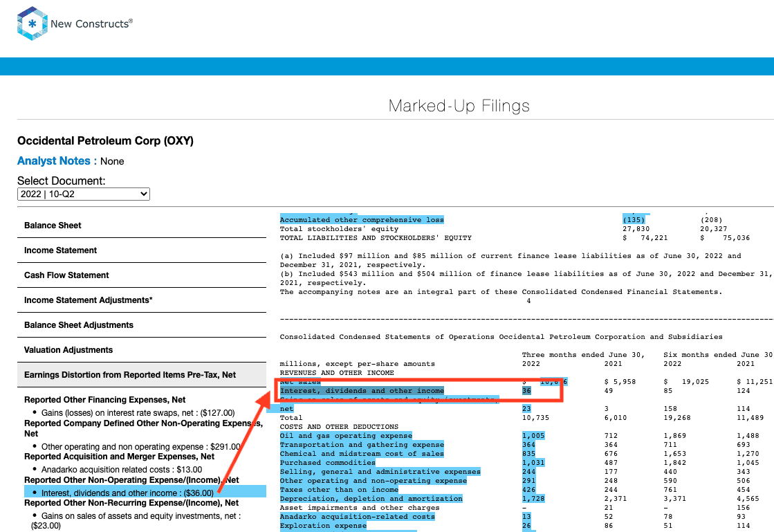774x532 pixels.
Task: Choose Anadarko acquisition related costs $13.00 item
Action: coord(122,469)
